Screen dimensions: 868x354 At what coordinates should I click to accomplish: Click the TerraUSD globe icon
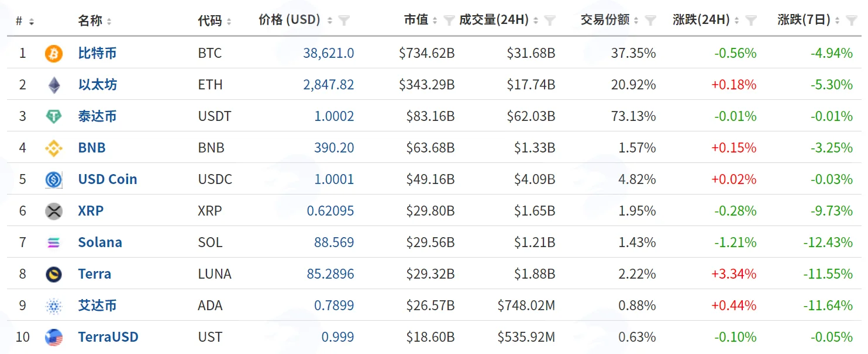pos(54,338)
